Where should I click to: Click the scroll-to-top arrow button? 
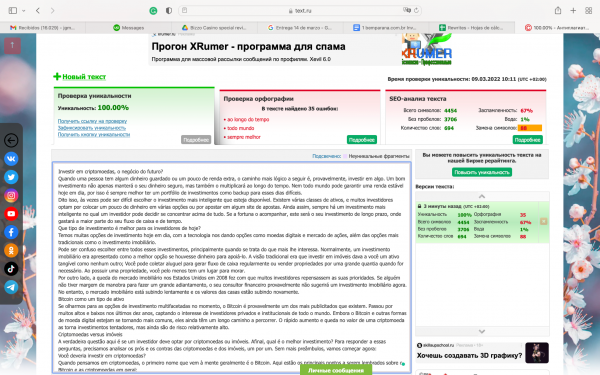point(12,46)
